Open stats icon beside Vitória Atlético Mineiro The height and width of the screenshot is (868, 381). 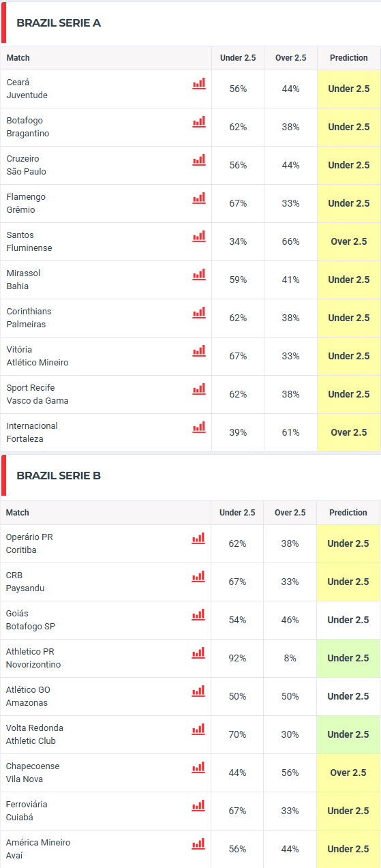[x=198, y=351]
